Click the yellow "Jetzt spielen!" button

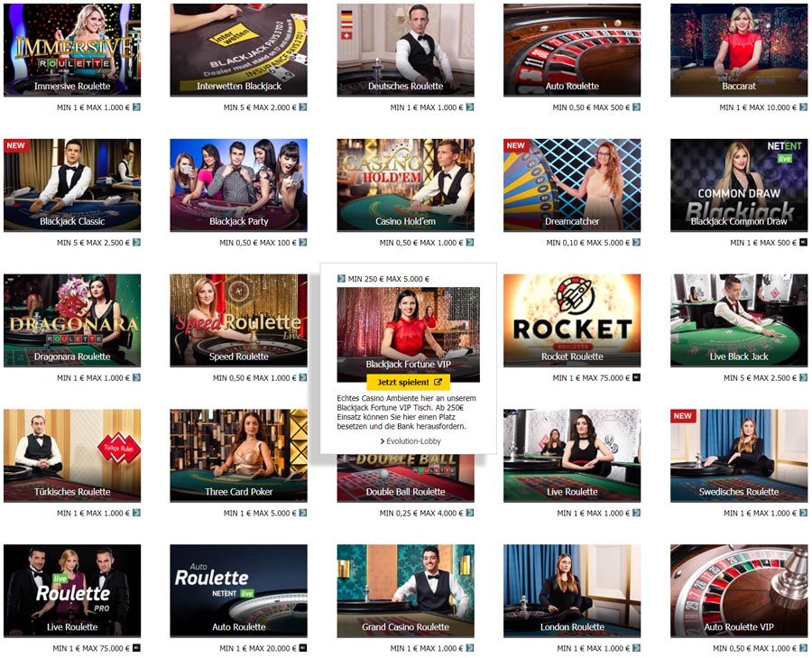408,383
